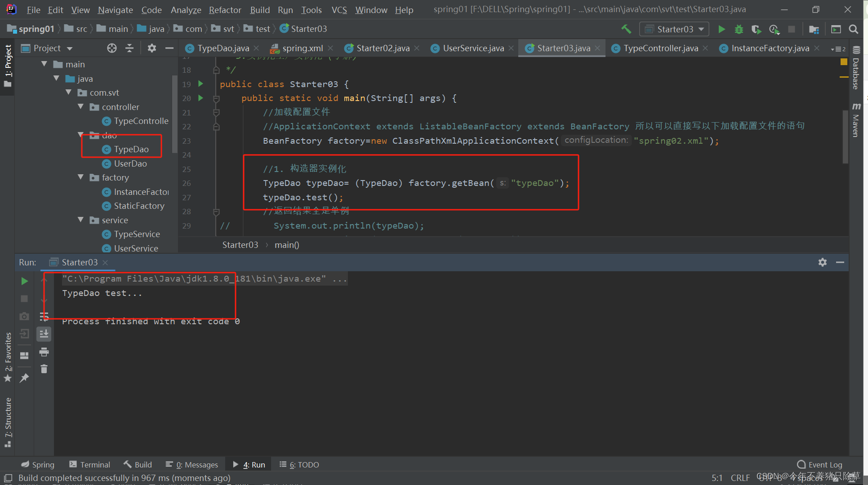Click the Stop process icon in toolbar
This screenshot has width=868, height=485.
[x=792, y=29]
